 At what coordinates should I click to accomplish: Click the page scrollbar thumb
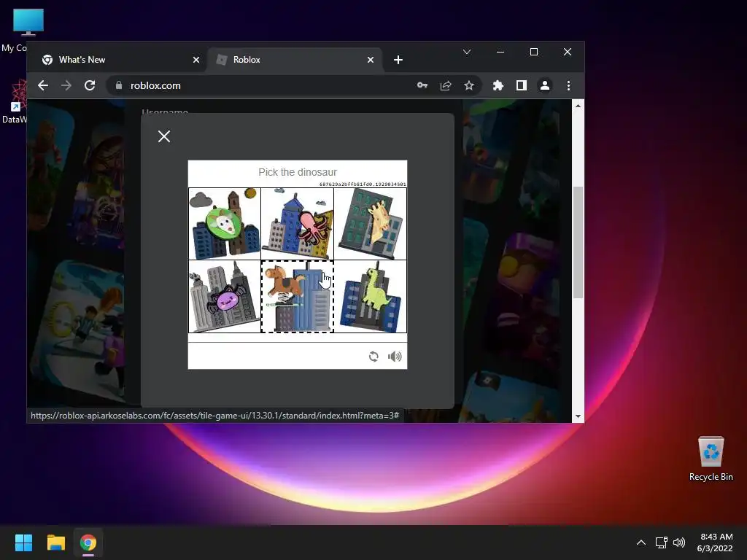coord(578,242)
